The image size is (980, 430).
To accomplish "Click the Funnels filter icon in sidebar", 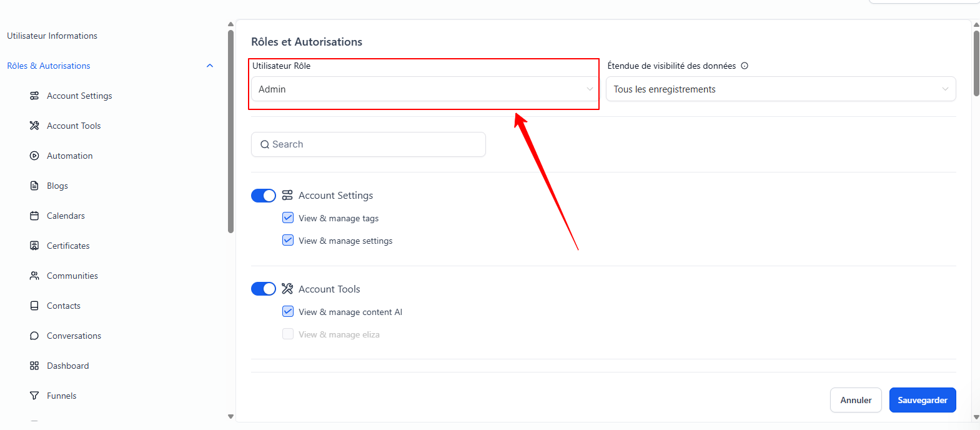I will point(34,396).
